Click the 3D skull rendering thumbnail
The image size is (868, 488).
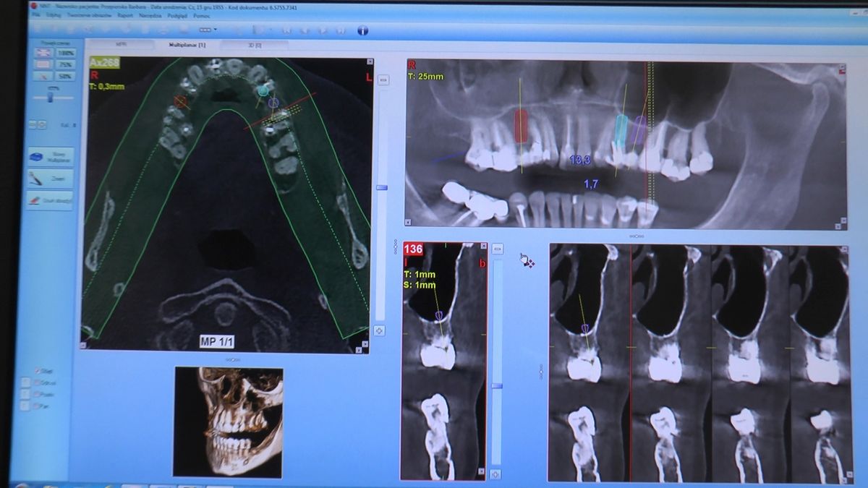[229, 421]
